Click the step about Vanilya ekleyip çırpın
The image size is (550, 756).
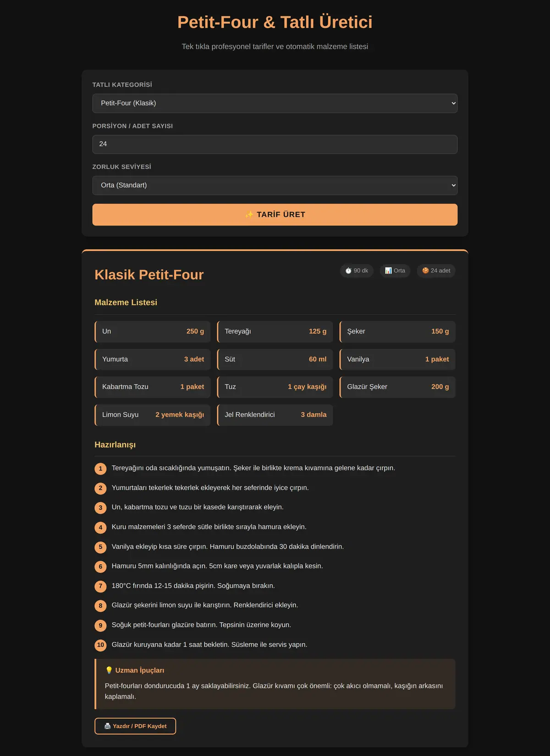tap(228, 546)
